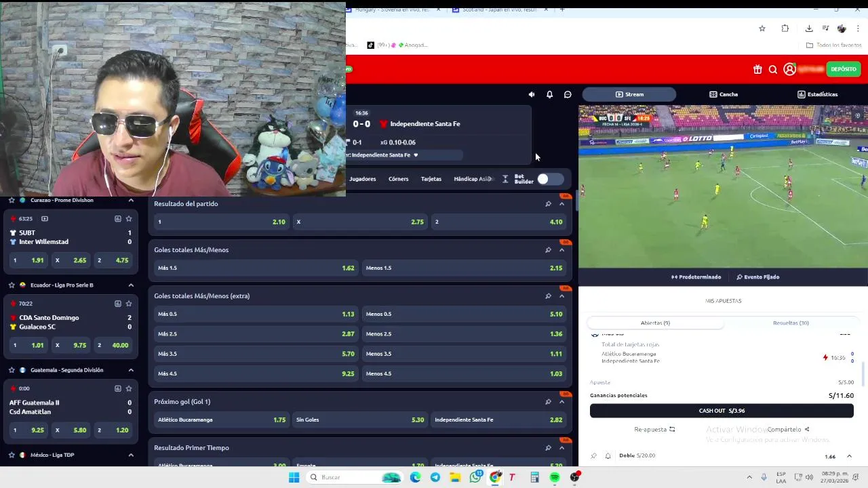Open Chrome extensions puzzle icon
868x488 pixels.
pyautogui.click(x=785, y=28)
